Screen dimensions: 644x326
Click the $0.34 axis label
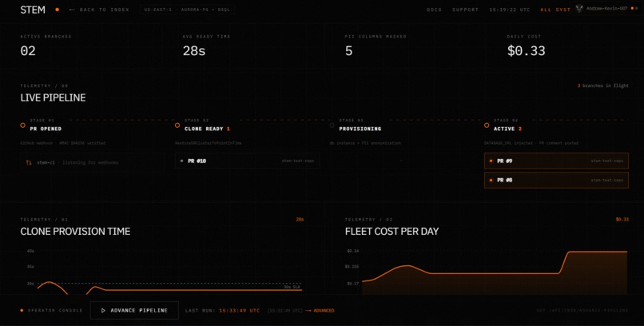pyautogui.click(x=353, y=251)
